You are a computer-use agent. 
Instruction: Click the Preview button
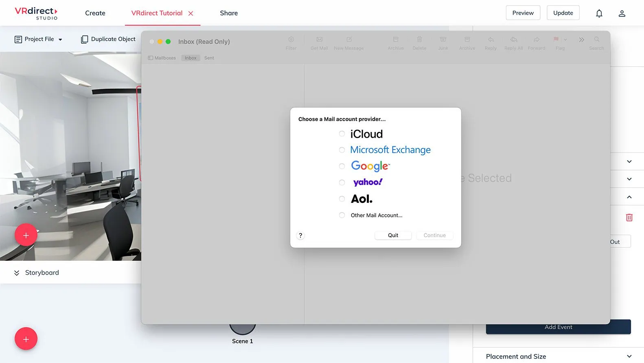pos(523,13)
